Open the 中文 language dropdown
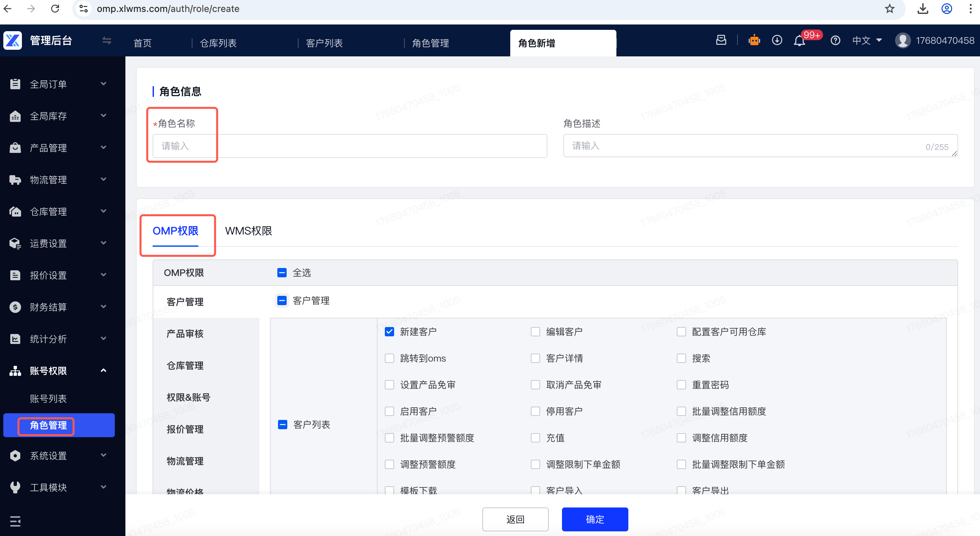 pos(867,40)
